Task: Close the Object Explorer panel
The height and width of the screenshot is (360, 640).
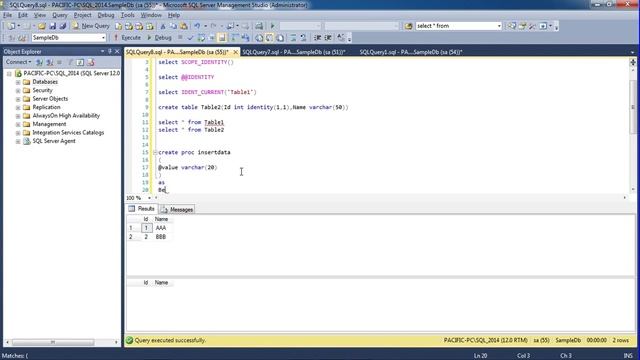Action: click(117, 51)
